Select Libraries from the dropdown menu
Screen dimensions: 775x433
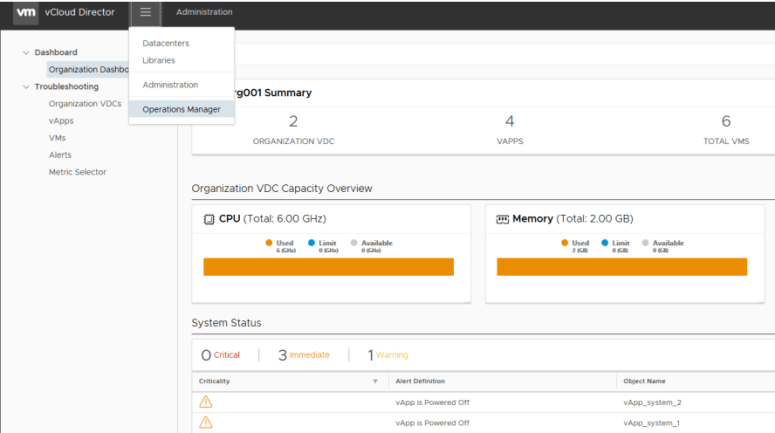point(159,61)
